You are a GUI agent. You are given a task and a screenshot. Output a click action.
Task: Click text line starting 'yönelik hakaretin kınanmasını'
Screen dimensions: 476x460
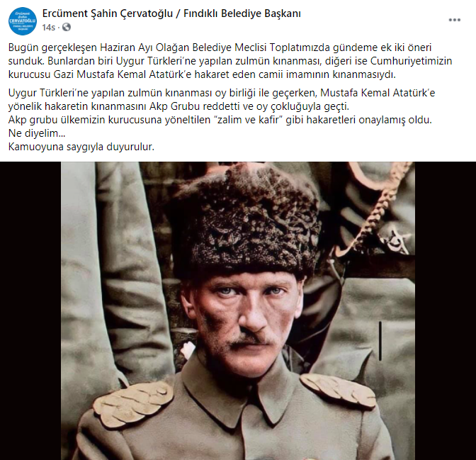point(178,106)
